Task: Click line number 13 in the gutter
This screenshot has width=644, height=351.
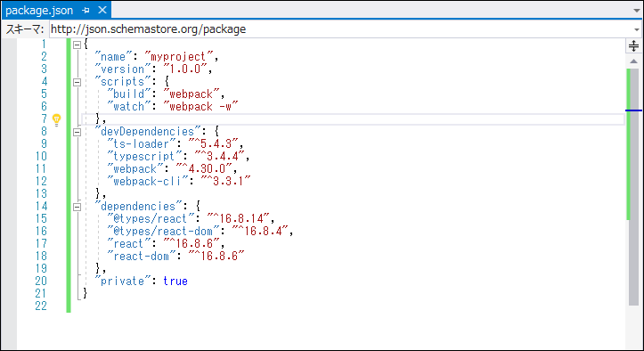Action: point(41,193)
